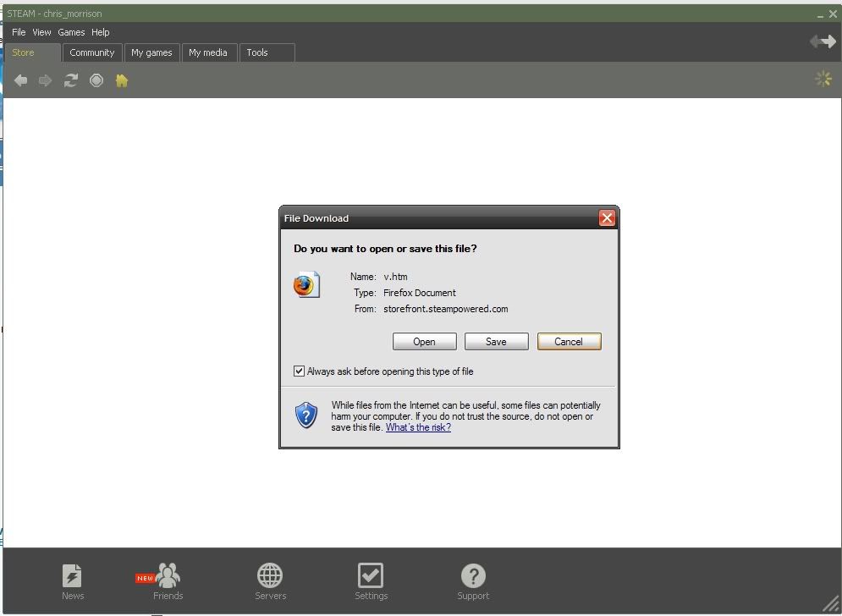Switch to the Community tab
Screen dimensions: 842x616
coord(91,52)
